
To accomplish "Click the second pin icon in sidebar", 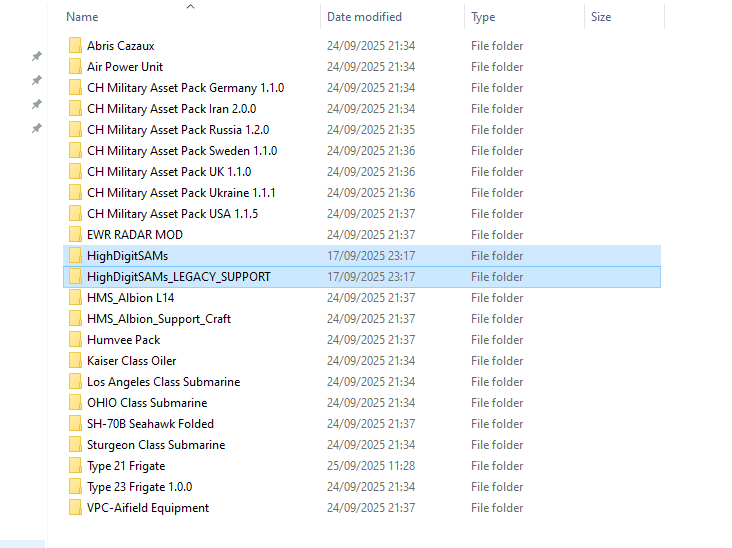I will 36,80.
